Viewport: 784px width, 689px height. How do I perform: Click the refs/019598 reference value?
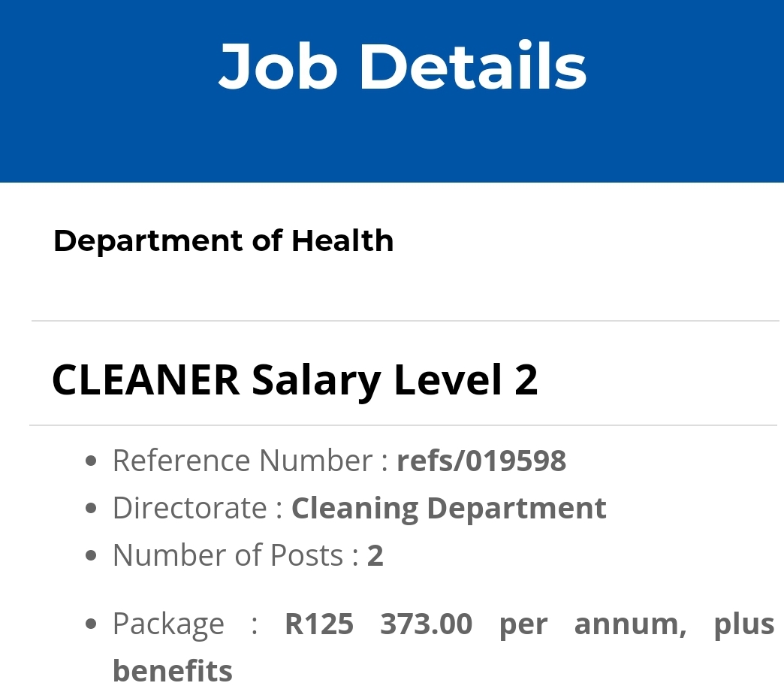[481, 461]
